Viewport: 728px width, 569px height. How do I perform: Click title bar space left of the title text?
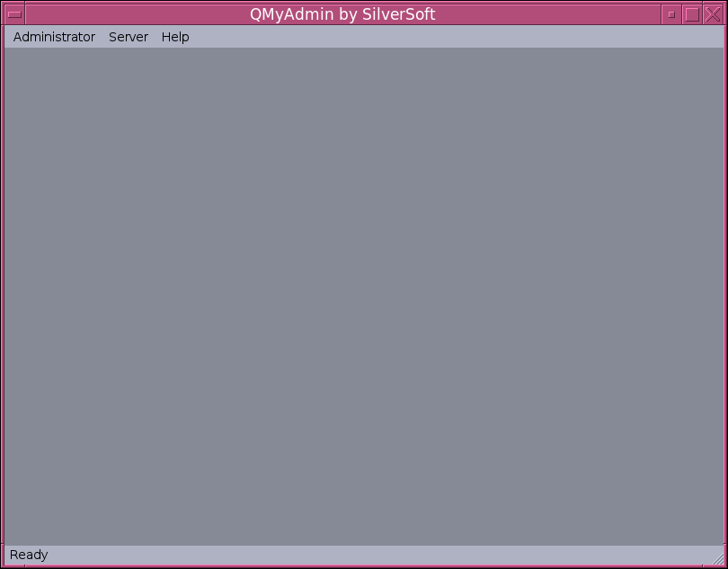(x=135, y=14)
